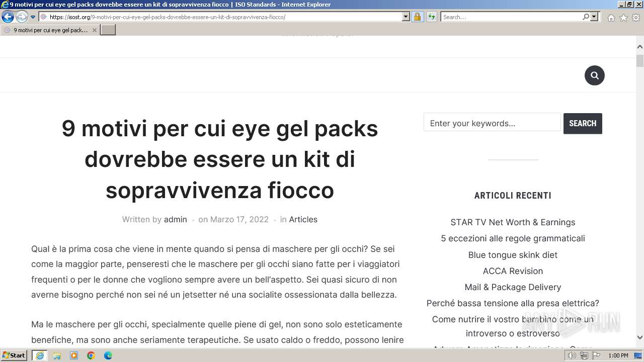Open 'Come nutrire il vostro bambino' article link
644x362 pixels.
point(513,326)
